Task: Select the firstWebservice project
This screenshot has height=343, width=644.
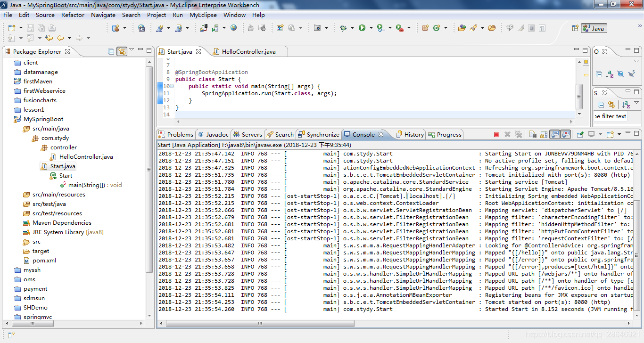Action: point(44,91)
